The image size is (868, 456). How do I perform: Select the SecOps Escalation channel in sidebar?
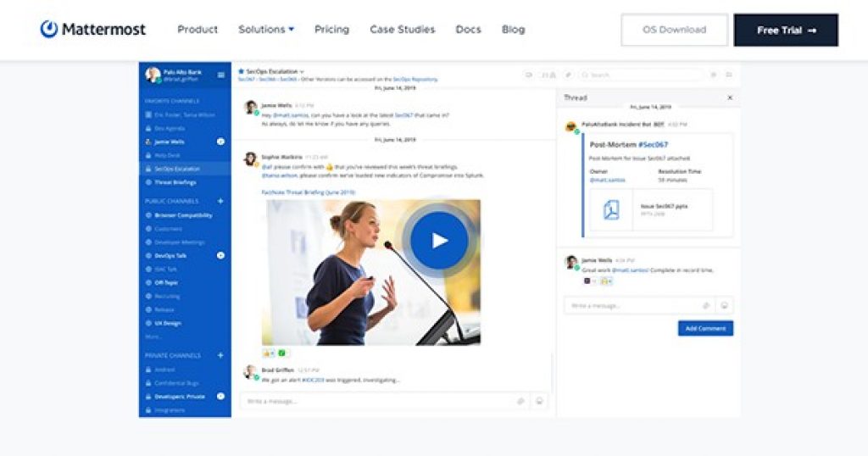coord(185,169)
